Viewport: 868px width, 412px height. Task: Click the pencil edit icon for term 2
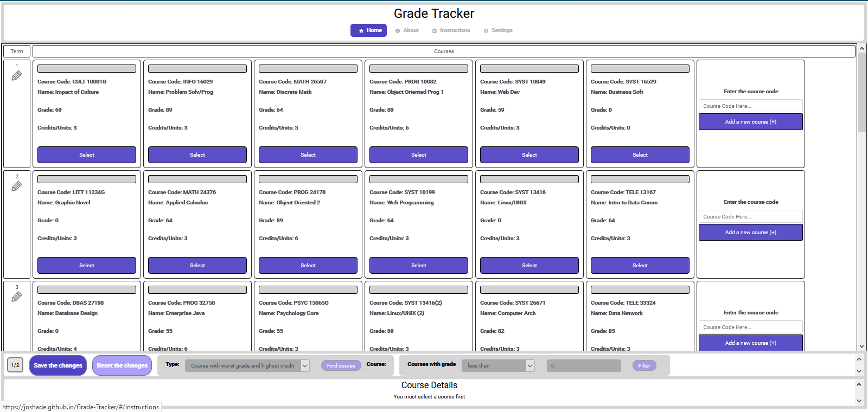(17, 186)
